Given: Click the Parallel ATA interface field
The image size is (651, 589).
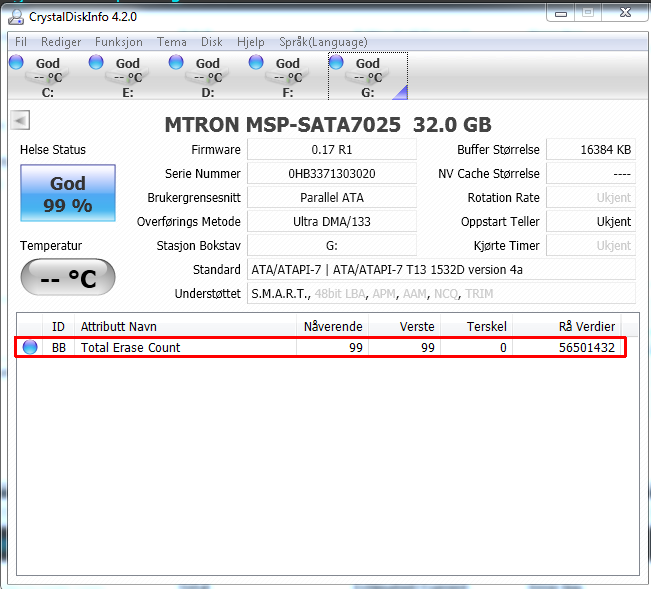Looking at the screenshot, I should click(x=332, y=198).
